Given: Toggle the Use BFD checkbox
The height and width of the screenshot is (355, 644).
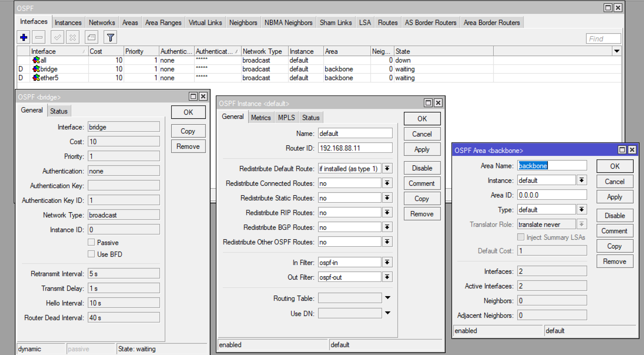Looking at the screenshot, I should (91, 254).
